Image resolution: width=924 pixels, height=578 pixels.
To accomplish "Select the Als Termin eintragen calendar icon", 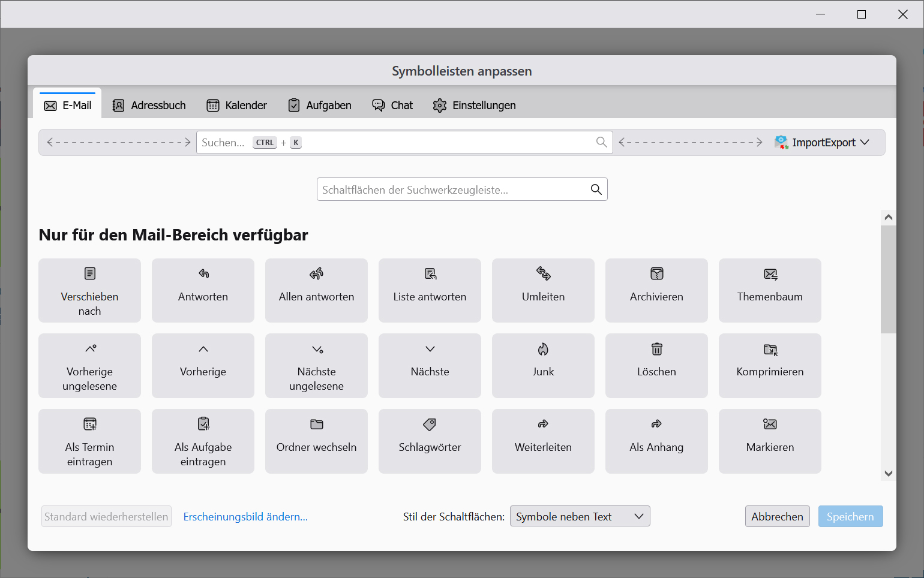I will coord(89,425).
